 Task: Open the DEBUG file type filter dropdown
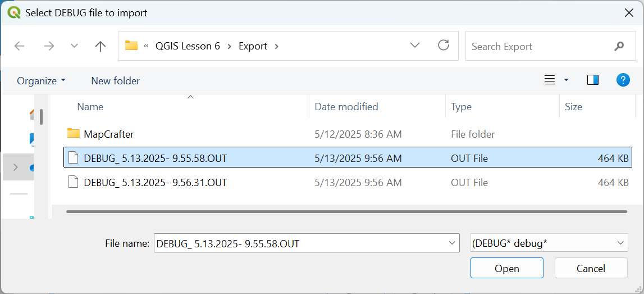tap(549, 243)
